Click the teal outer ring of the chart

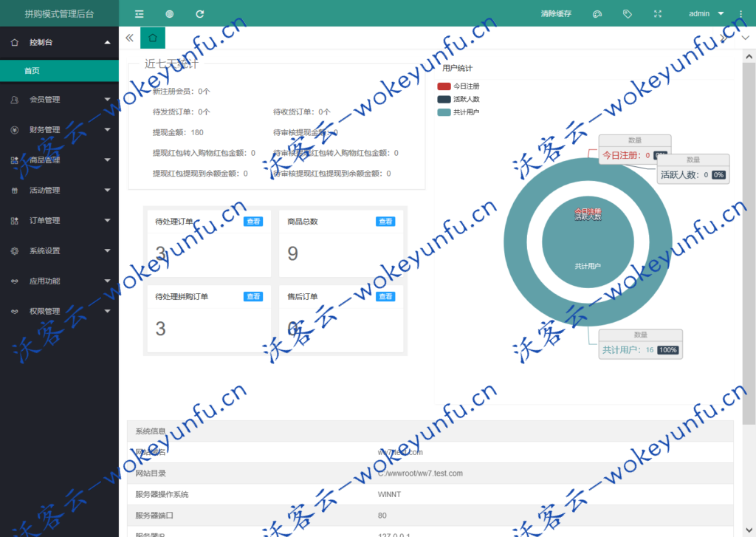click(515, 242)
